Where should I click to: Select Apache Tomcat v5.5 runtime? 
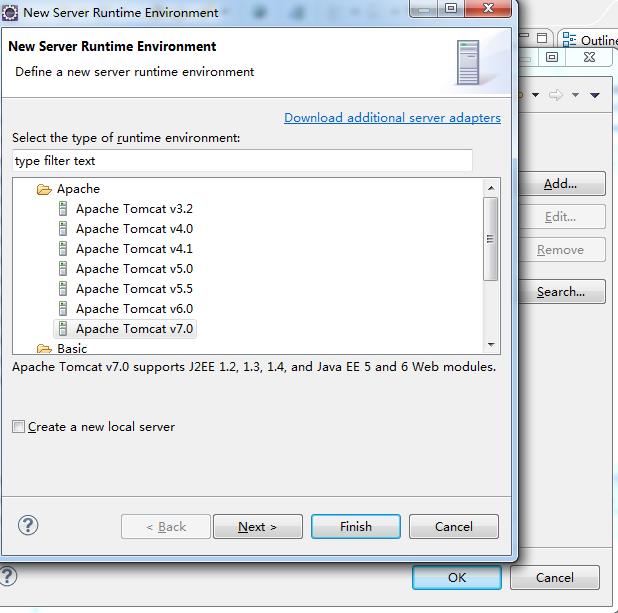(x=134, y=289)
